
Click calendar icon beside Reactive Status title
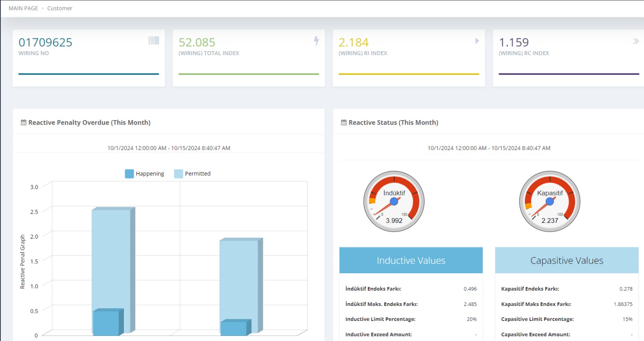point(344,123)
